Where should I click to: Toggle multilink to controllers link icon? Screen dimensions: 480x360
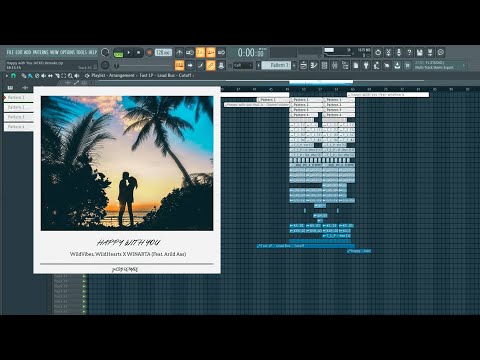click(x=211, y=65)
